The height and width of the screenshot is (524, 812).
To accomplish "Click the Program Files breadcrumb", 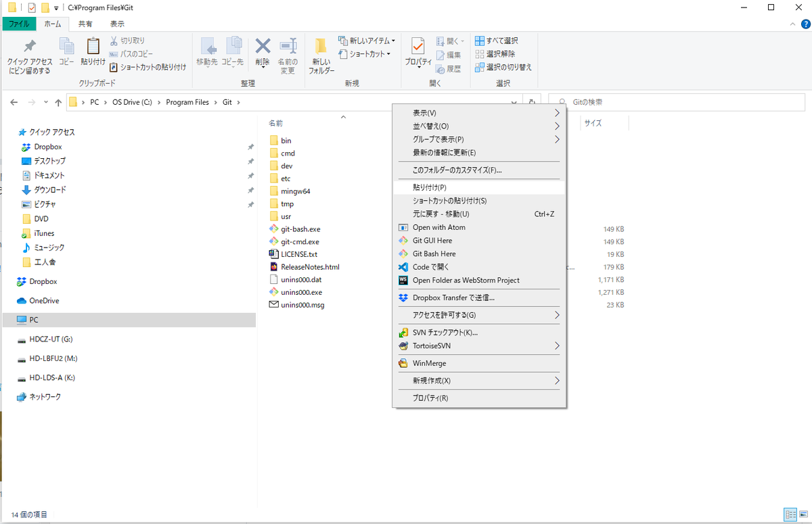I will tap(187, 102).
